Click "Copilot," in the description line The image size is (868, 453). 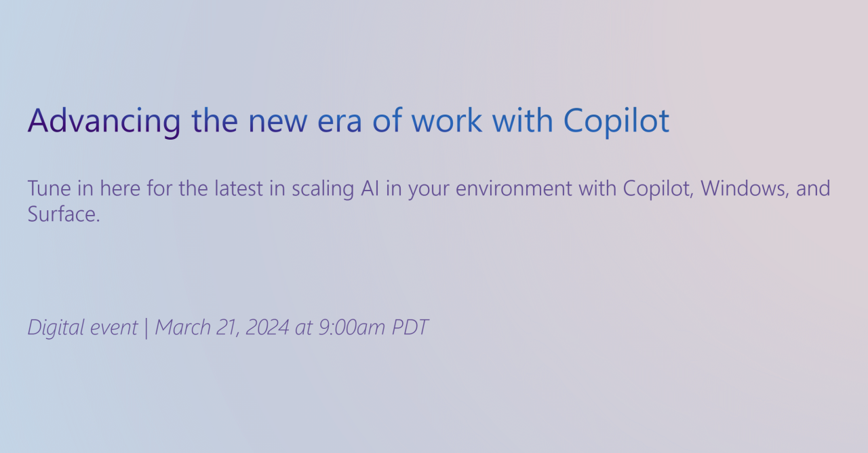[658, 188]
